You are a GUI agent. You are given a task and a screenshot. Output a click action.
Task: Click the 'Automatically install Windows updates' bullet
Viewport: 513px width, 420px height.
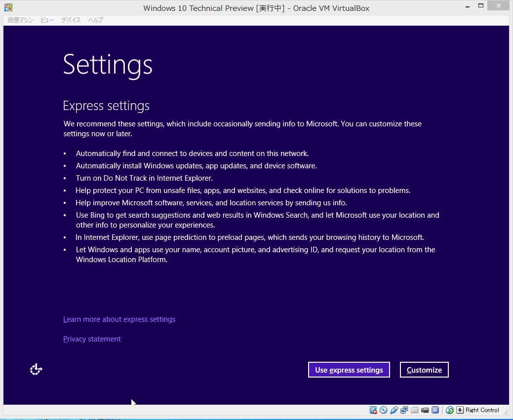[197, 166]
